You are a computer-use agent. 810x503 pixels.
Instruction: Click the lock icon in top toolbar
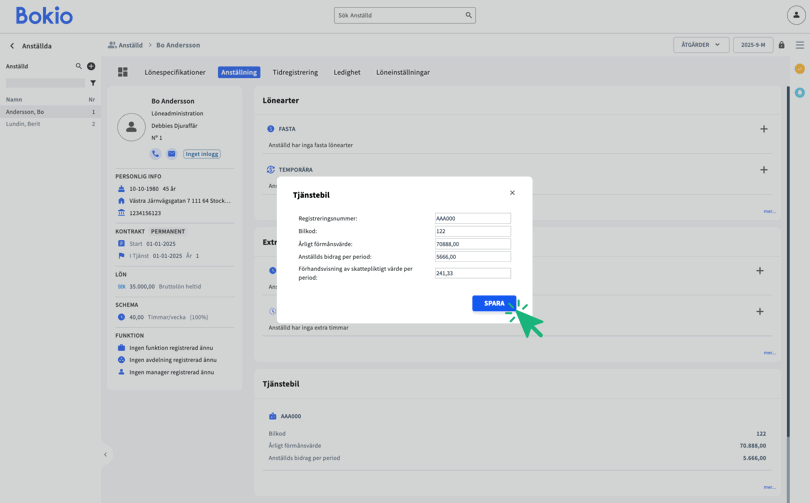782,45
